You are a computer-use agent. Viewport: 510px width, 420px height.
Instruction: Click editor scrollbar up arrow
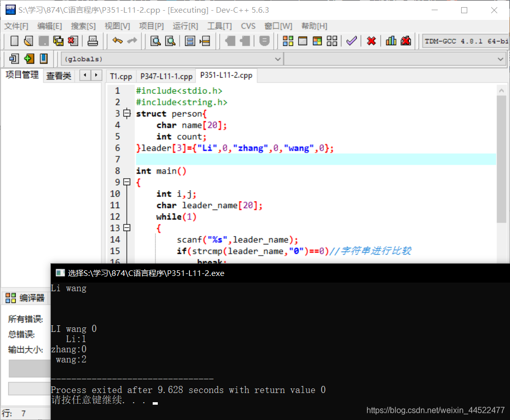pos(501,91)
